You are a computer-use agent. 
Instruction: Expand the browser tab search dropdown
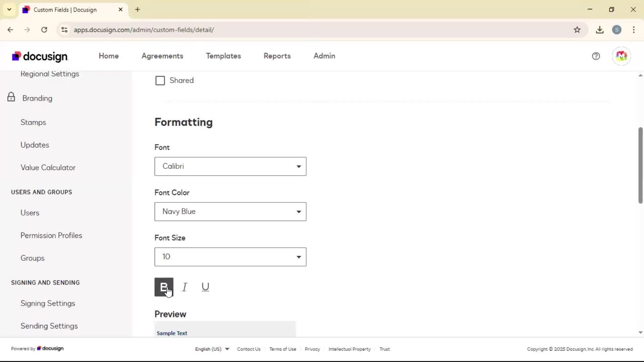[9, 9]
